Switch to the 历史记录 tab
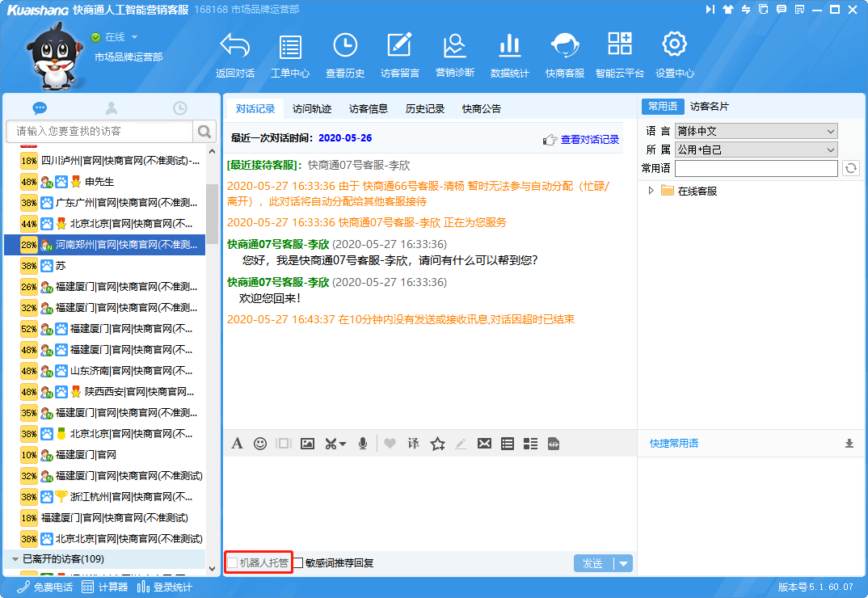Screen dimensions: 868x598 (424, 108)
